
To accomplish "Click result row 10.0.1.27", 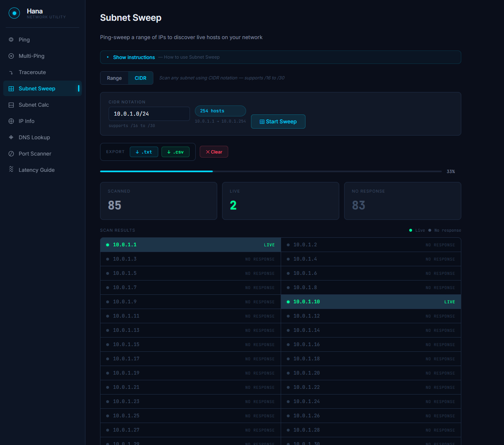I will click(x=190, y=430).
